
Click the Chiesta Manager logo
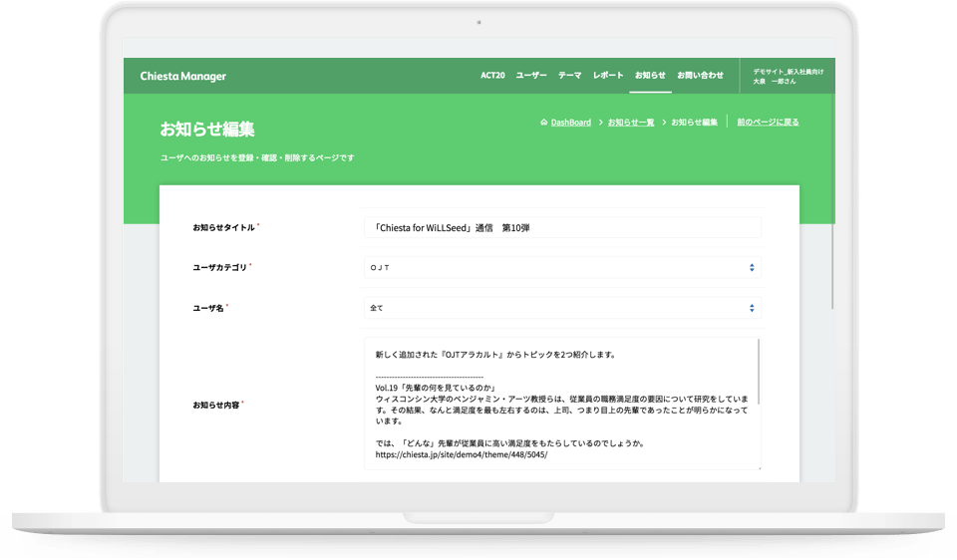[x=183, y=77]
